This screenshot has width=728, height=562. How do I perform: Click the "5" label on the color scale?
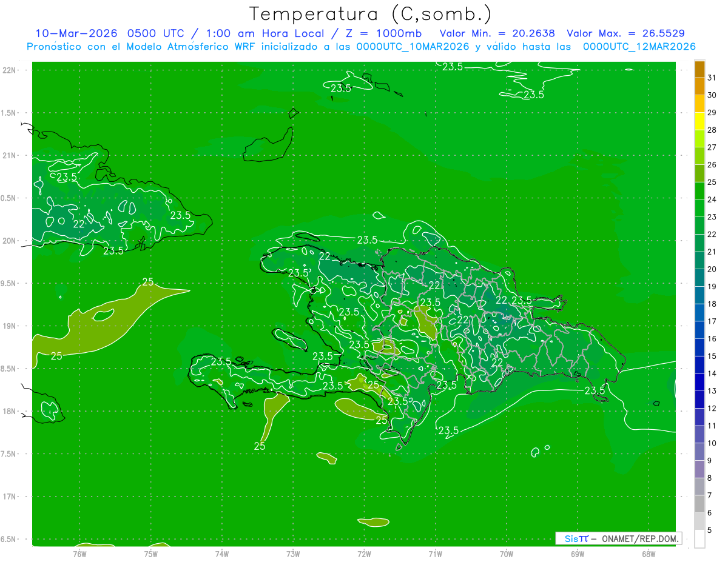710,530
